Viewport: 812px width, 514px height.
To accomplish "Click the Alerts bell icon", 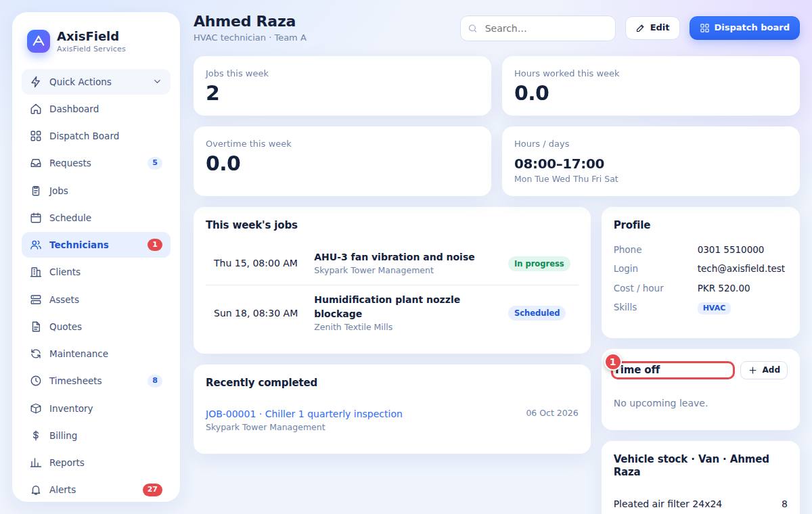I will pos(36,490).
